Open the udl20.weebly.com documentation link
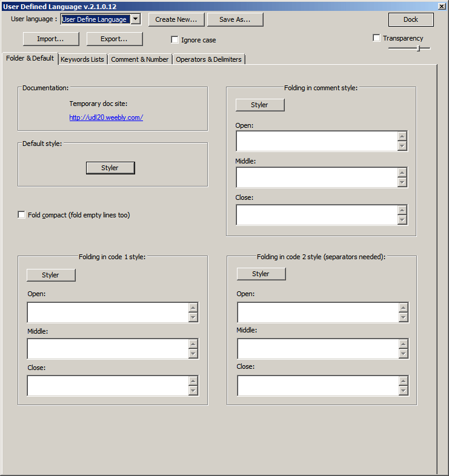The image size is (449, 476). coord(106,117)
